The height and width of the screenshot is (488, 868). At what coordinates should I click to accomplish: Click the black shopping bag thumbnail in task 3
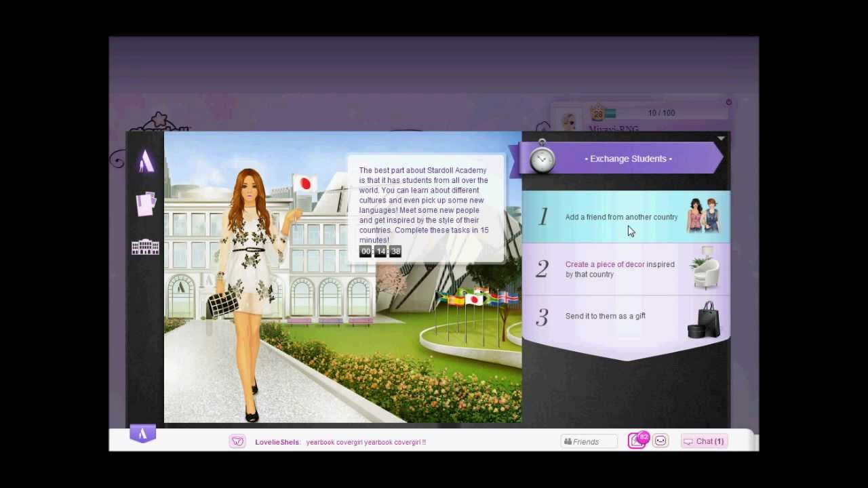point(704,320)
